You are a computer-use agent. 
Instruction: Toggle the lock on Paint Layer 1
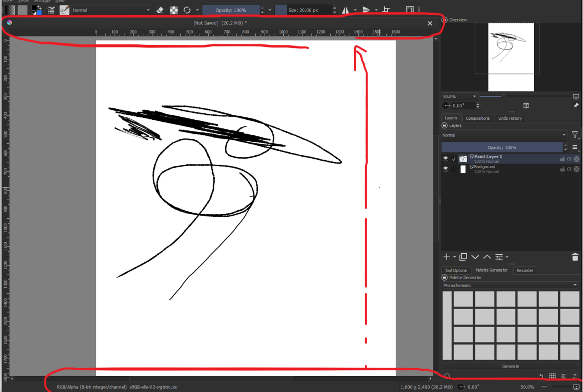(x=562, y=159)
